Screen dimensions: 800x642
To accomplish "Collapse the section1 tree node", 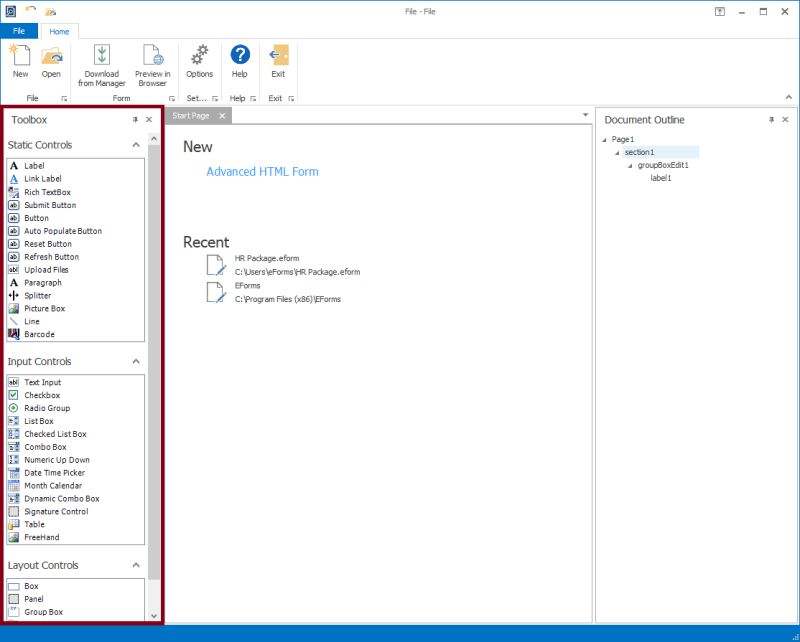I will pyautogui.click(x=617, y=153).
